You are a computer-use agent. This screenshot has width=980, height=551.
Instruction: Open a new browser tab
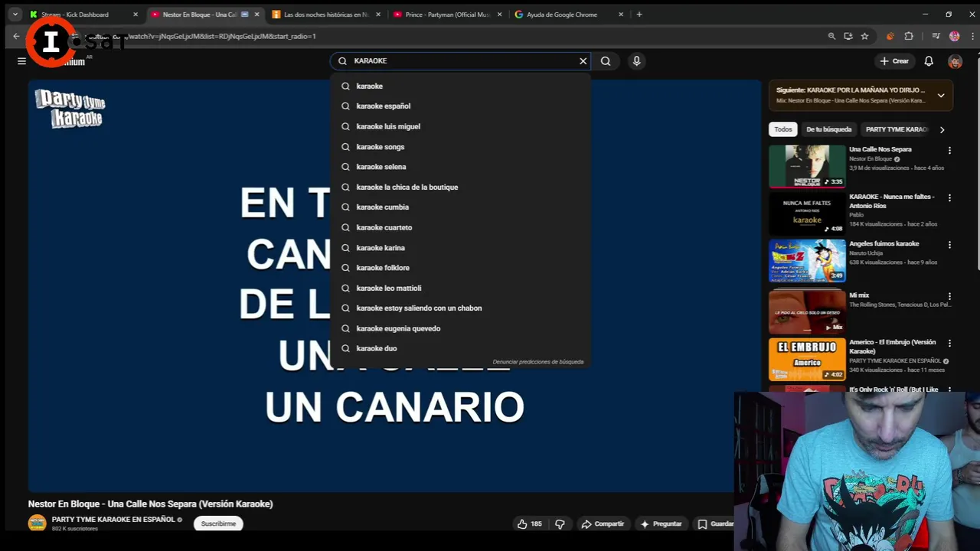(639, 14)
